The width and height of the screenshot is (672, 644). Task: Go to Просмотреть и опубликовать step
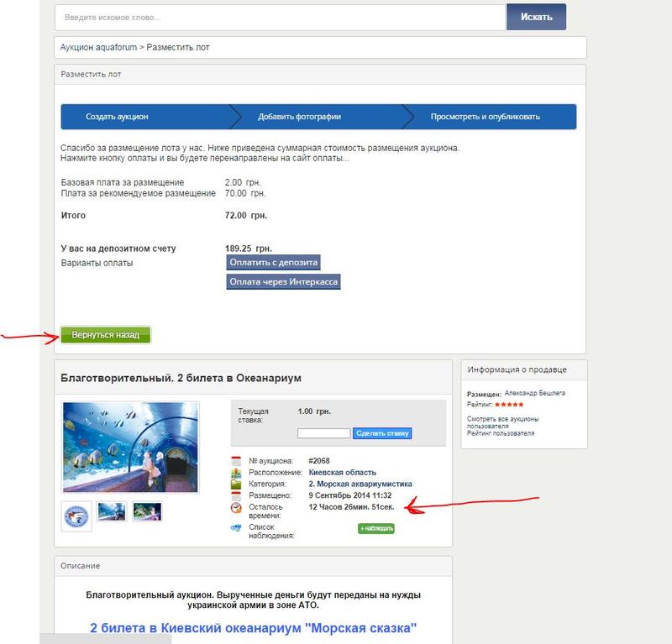click(x=485, y=117)
